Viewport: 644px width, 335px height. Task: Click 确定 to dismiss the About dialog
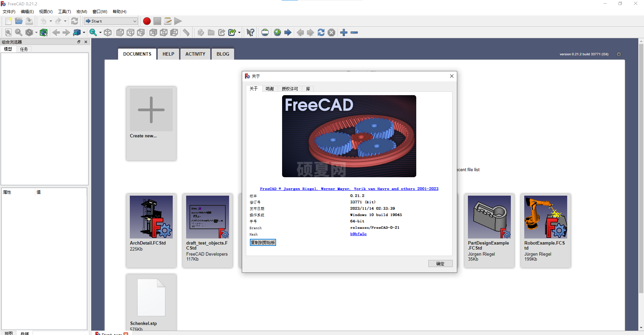click(440, 264)
